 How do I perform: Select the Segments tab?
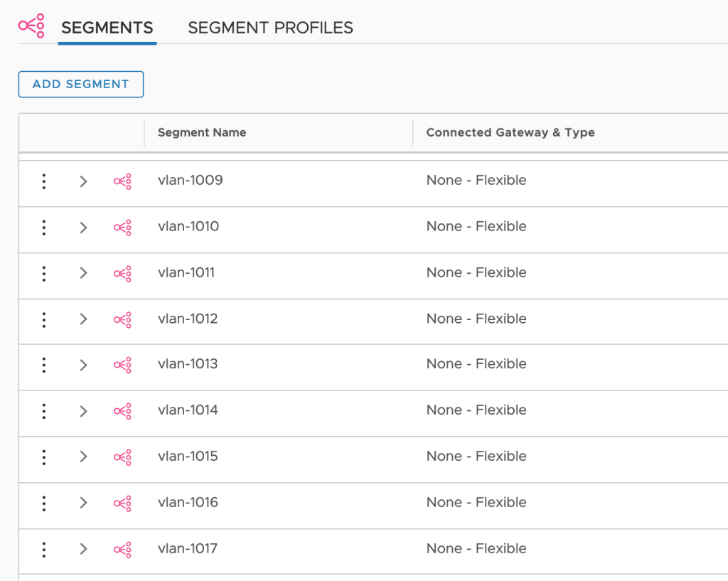(x=107, y=28)
